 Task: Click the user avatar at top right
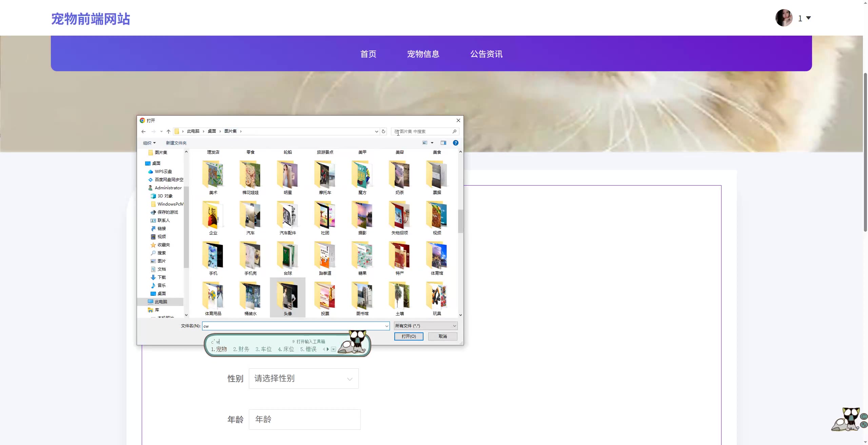click(x=784, y=18)
